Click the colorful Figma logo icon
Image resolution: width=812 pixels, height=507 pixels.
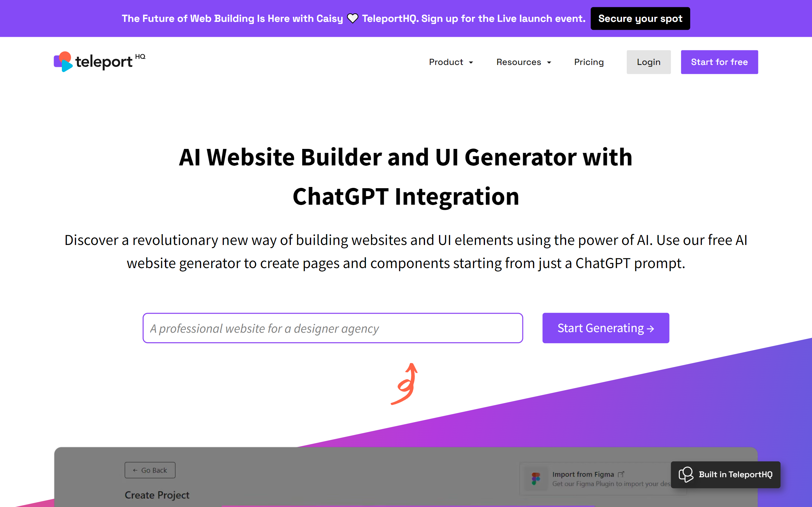535,477
